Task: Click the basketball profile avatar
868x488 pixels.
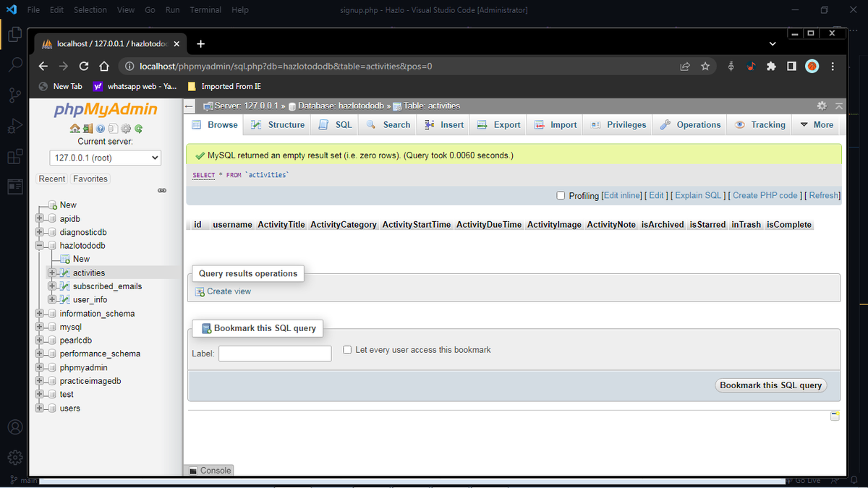Action: tap(812, 66)
